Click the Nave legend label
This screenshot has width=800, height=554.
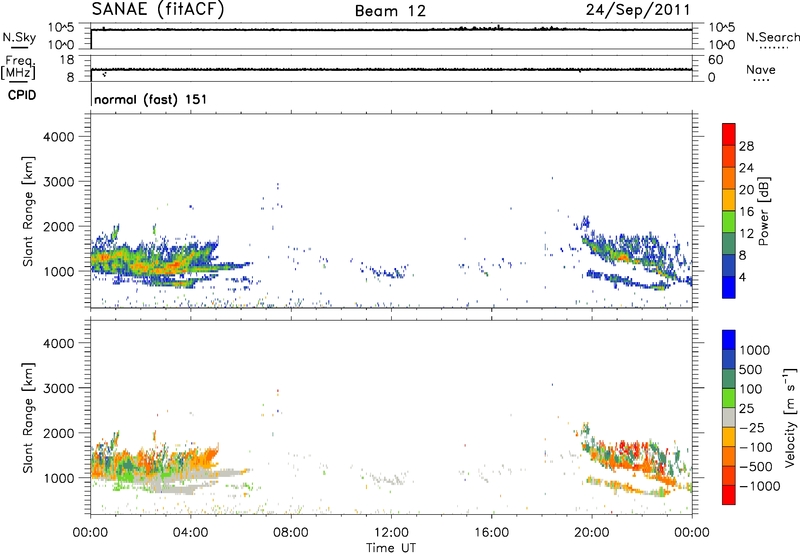(761, 69)
